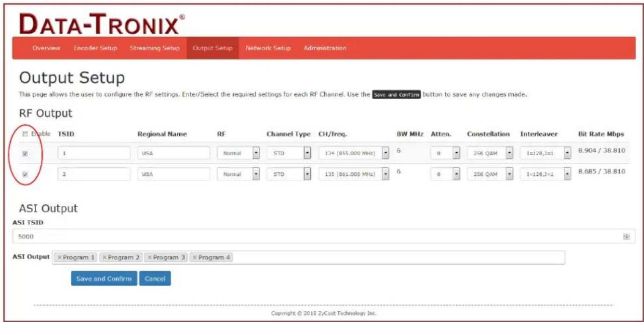Open Atten. dropdown in TSID 2 row

coord(446,174)
